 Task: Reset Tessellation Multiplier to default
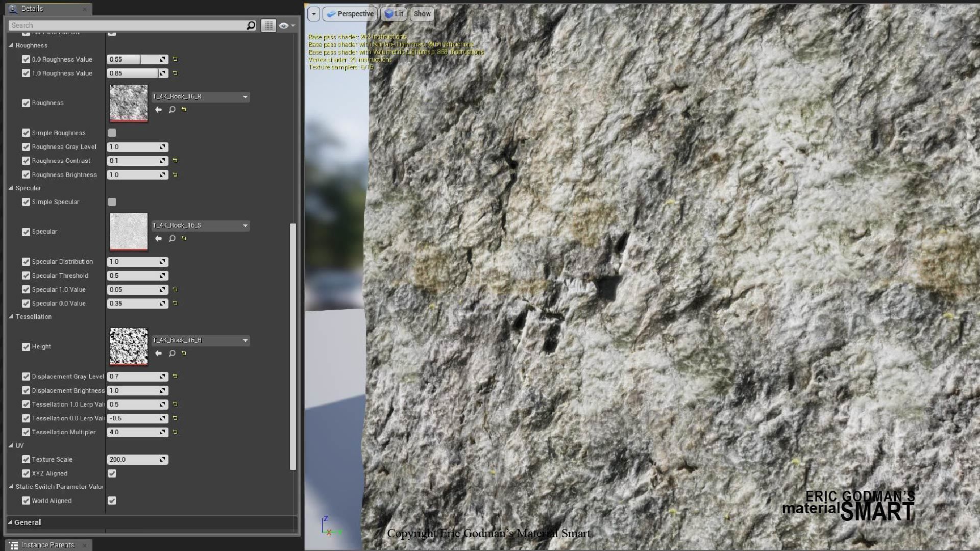pos(175,432)
